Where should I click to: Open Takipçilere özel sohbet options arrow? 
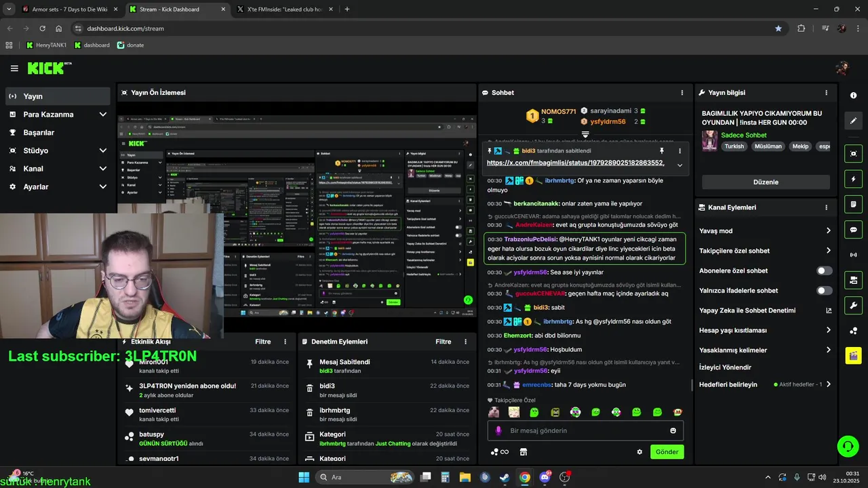coord(828,250)
